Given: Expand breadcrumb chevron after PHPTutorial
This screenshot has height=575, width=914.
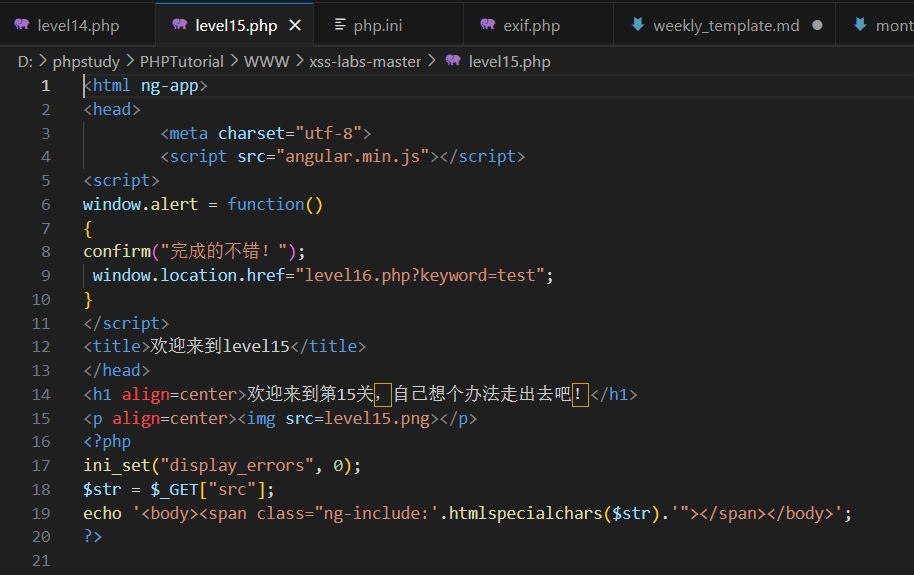Looking at the screenshot, I should click(x=234, y=61).
